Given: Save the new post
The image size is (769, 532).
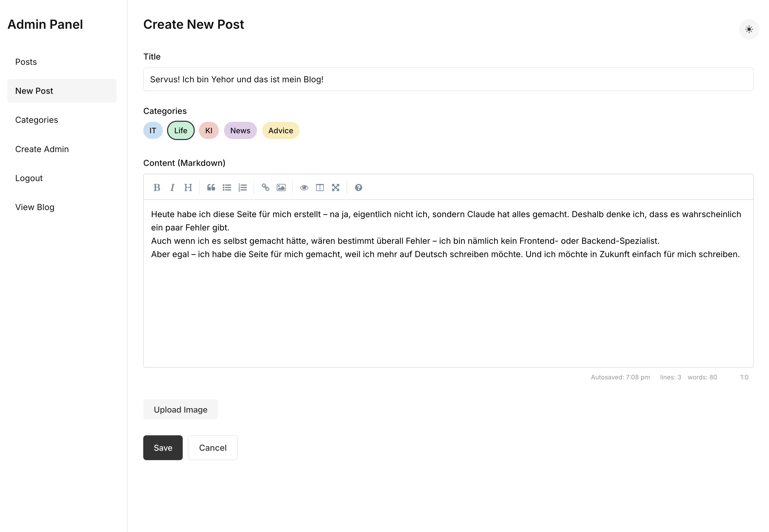Looking at the screenshot, I should [x=163, y=448].
